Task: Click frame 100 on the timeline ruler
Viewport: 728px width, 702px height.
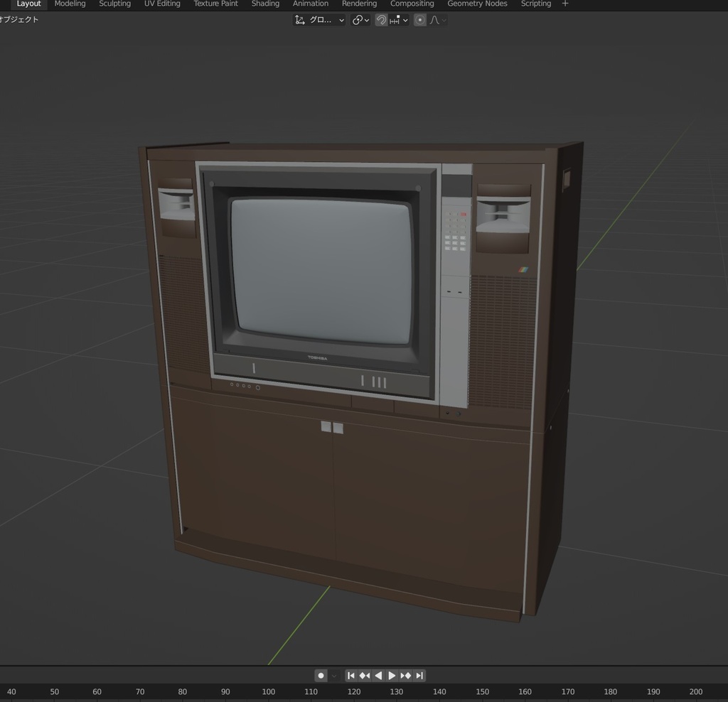Action: point(268,691)
